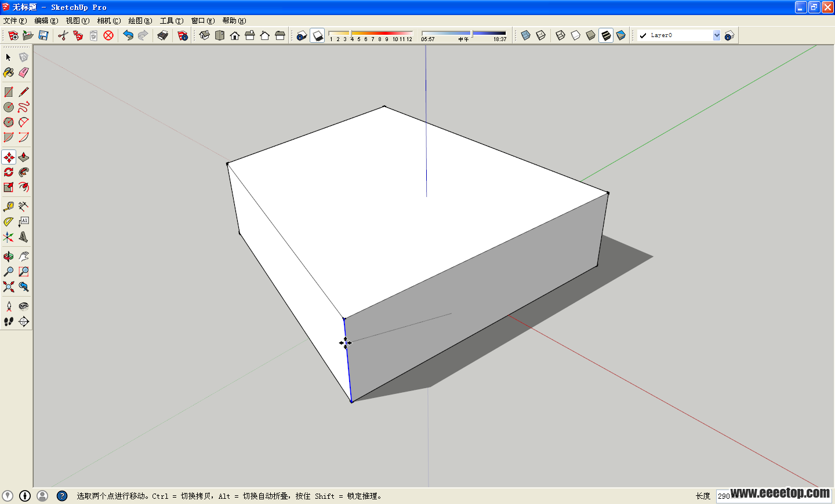The width and height of the screenshot is (835, 504).
Task: Open the 工具(T) menu
Action: [x=172, y=21]
